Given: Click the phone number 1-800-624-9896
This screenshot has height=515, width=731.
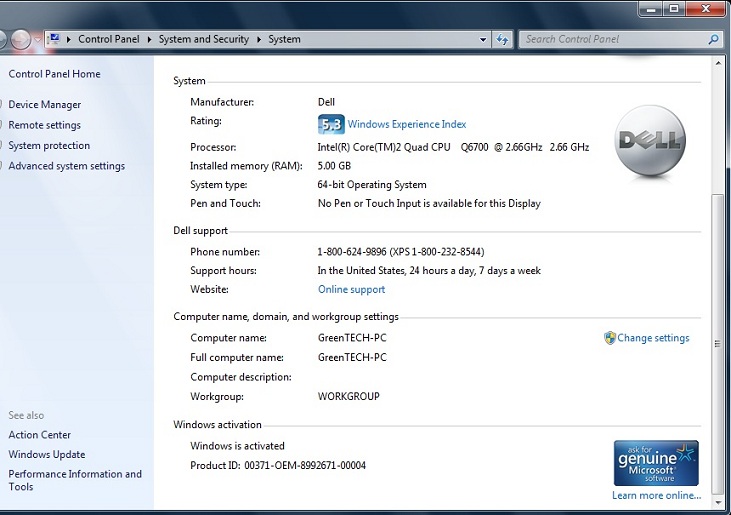Looking at the screenshot, I should (352, 252).
